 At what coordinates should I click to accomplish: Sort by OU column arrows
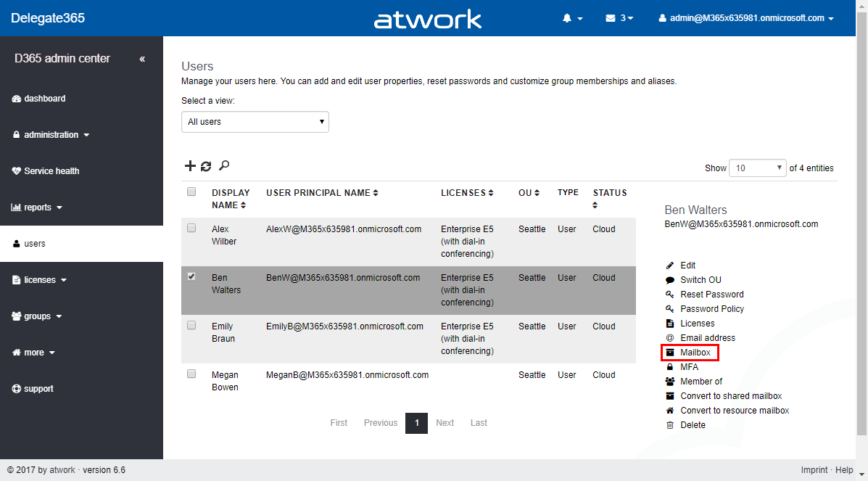[x=537, y=193]
